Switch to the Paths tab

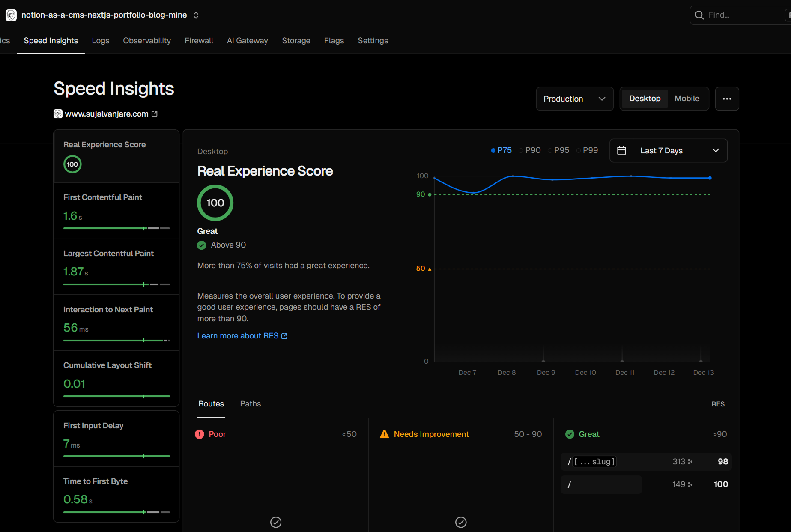coord(251,404)
